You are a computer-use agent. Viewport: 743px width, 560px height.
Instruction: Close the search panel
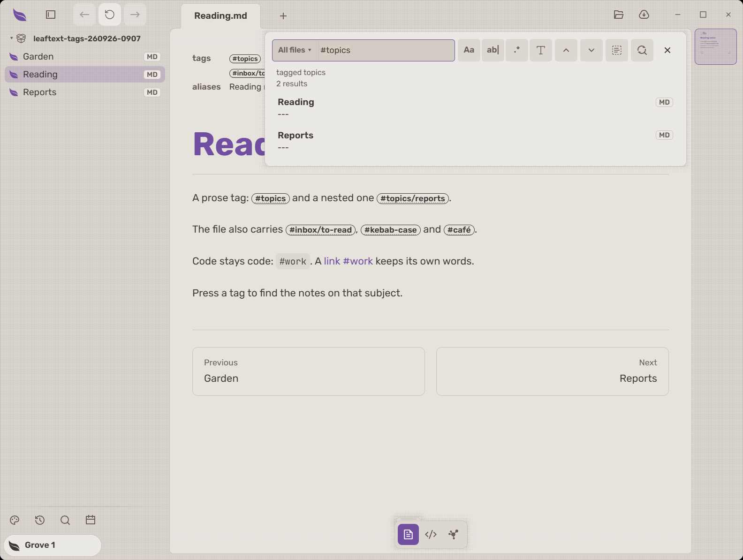(667, 50)
